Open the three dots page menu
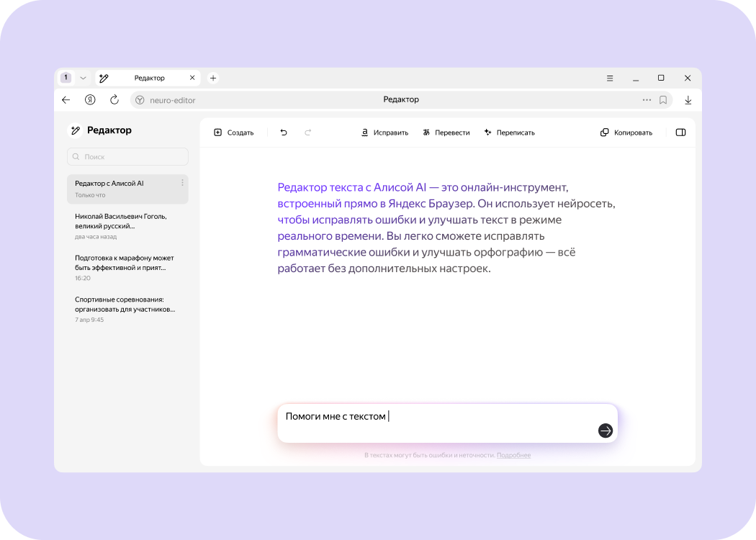The image size is (756, 540). (647, 100)
